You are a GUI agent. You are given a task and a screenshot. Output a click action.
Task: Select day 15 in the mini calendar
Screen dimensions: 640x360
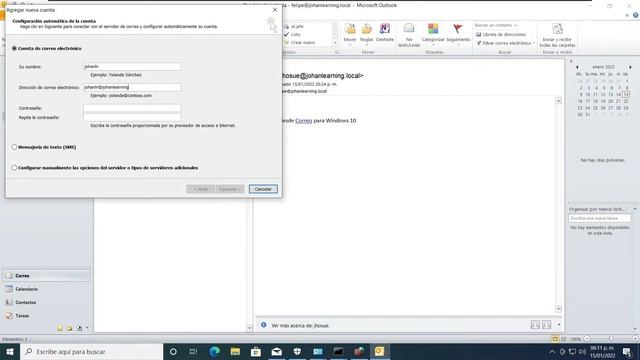626,94
